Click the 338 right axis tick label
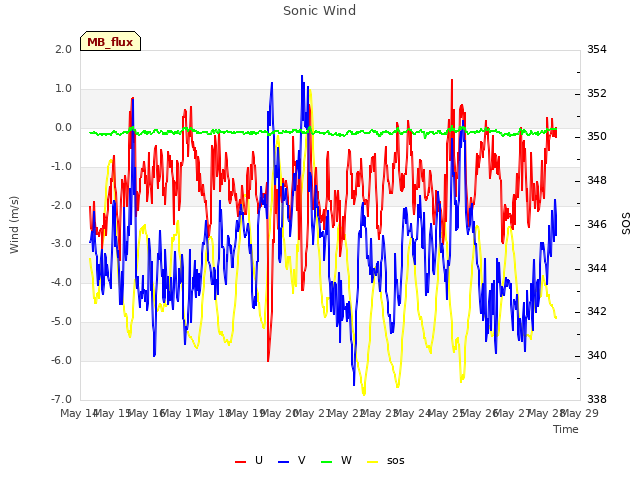The image size is (640, 480). pyautogui.click(x=597, y=399)
